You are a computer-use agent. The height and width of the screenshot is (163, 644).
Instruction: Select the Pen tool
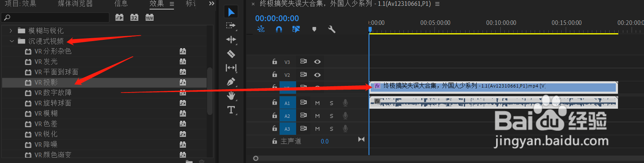coord(231,82)
